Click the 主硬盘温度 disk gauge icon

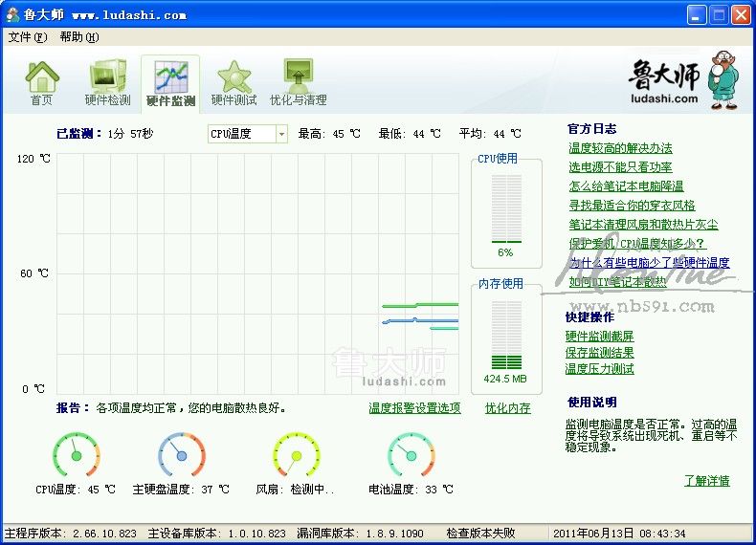click(181, 455)
